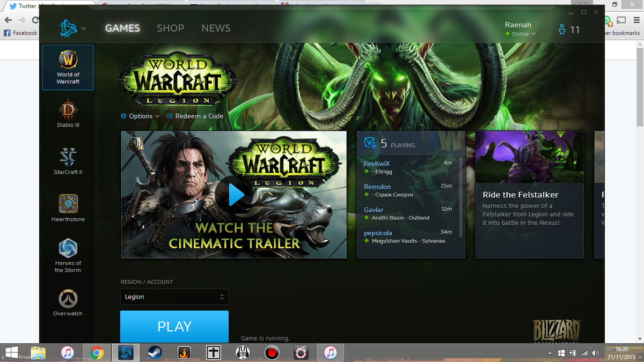Switch to the GAMES tab
644x362 pixels.
coord(122,28)
